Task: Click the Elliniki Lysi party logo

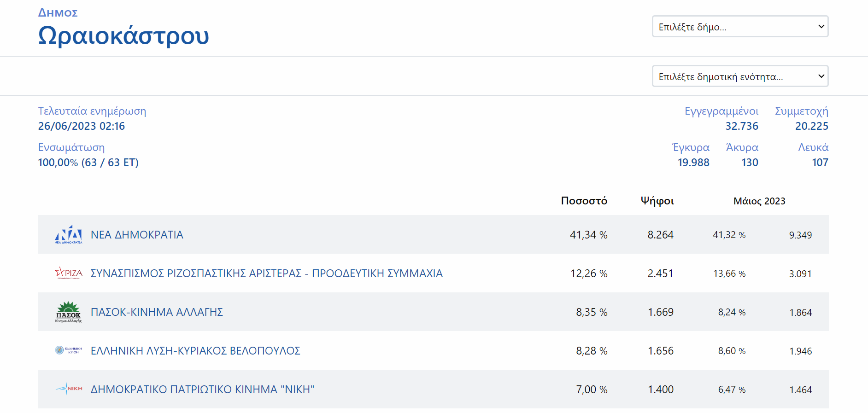Action: 68,350
